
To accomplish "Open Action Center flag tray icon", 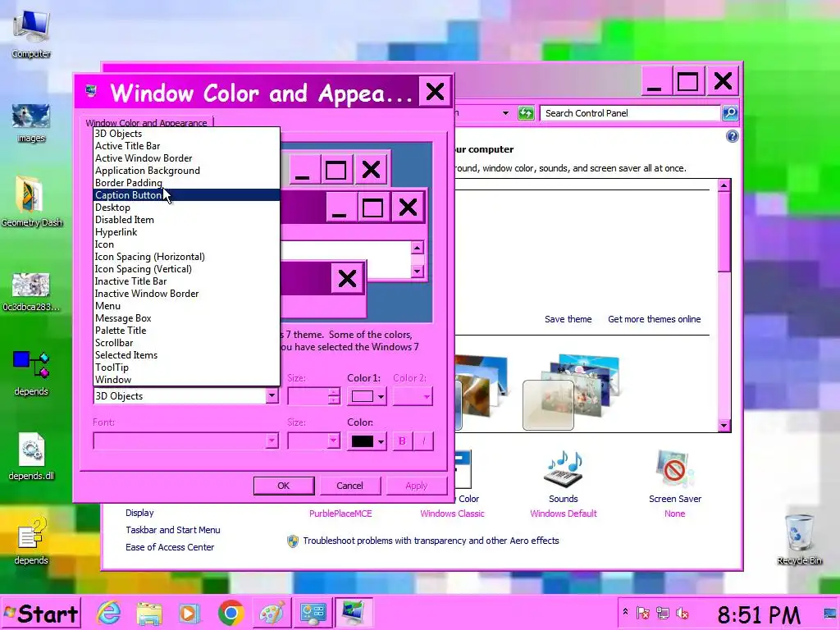I will (643, 613).
